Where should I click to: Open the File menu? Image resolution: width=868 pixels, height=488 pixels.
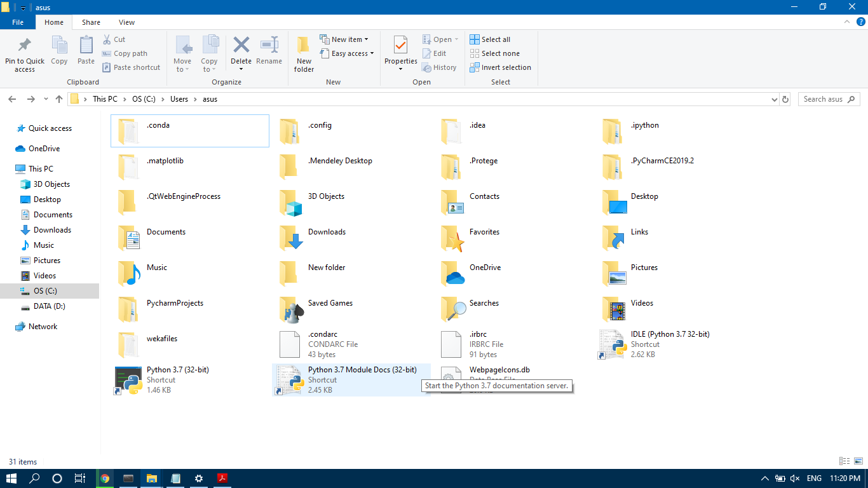(18, 22)
